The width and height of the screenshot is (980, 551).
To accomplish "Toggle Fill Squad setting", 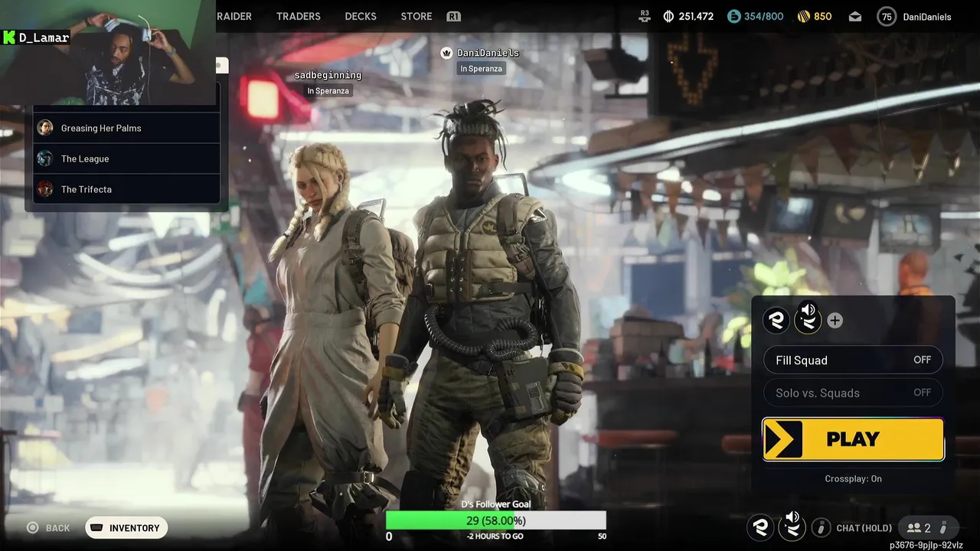I will (x=853, y=360).
